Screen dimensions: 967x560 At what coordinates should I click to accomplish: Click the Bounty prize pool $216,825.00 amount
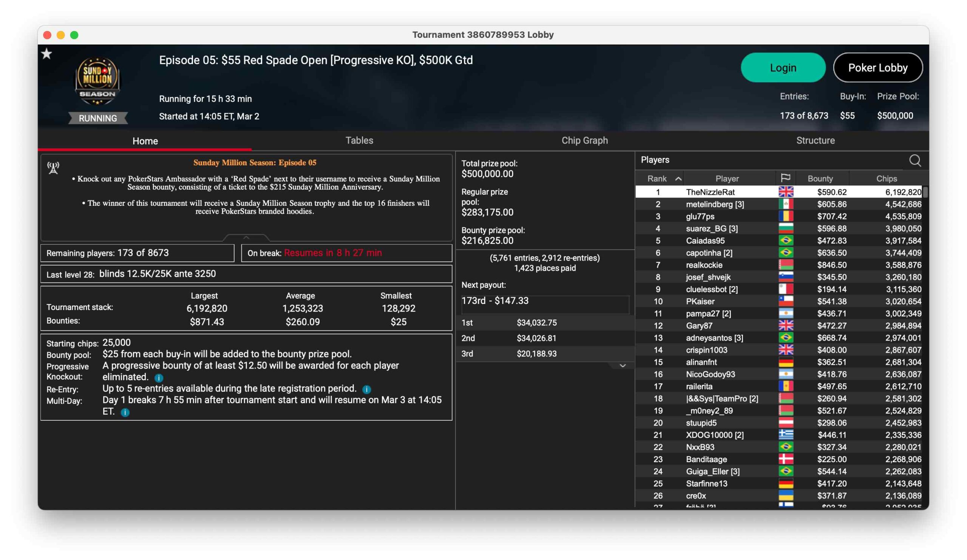[x=487, y=241]
